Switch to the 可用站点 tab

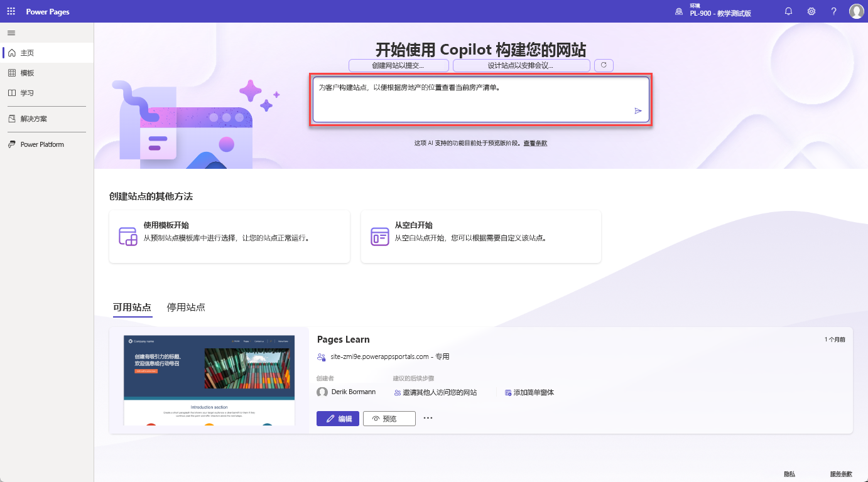click(x=132, y=308)
